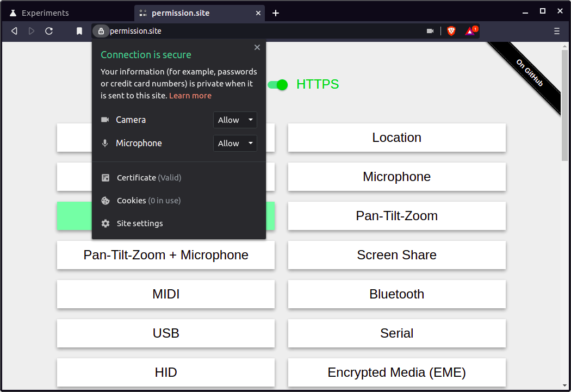571x392 pixels.
Task: Click the HID button
Action: pyautogui.click(x=166, y=372)
